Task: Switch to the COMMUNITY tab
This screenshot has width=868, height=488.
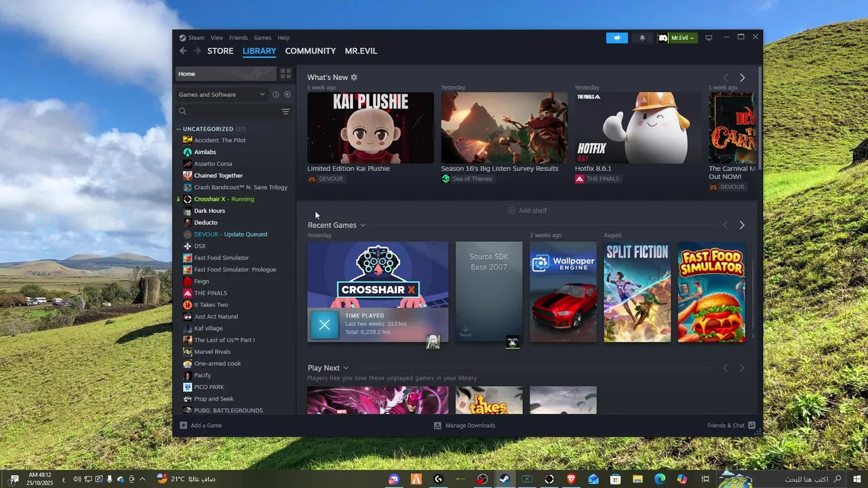Action: point(311,51)
